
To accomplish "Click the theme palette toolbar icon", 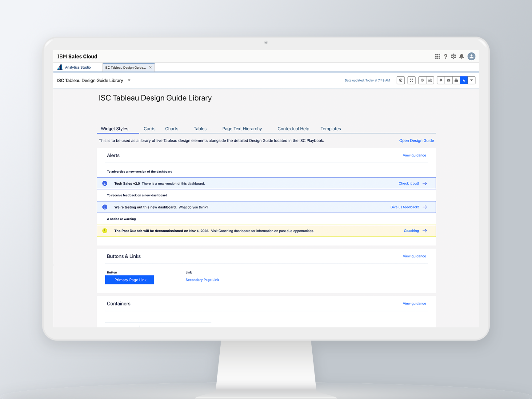I will click(401, 80).
